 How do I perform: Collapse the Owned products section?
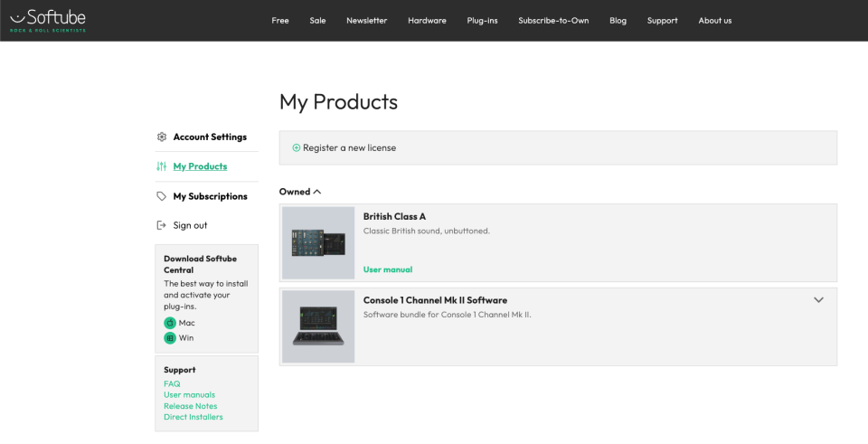click(317, 192)
